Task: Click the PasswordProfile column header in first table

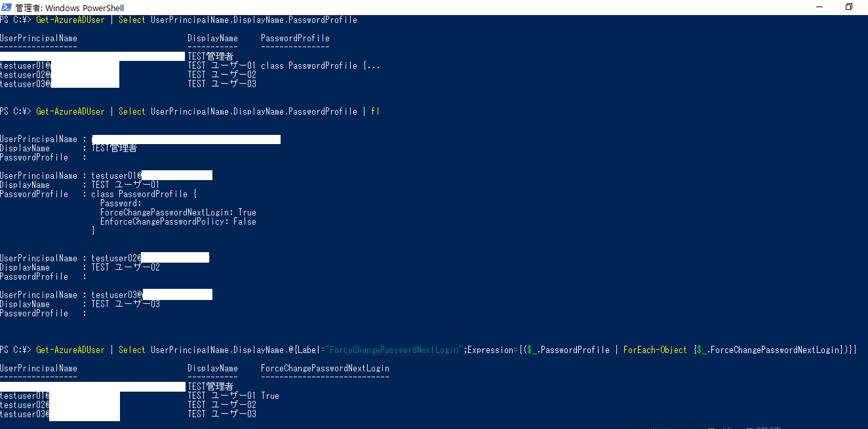Action: 295,39
